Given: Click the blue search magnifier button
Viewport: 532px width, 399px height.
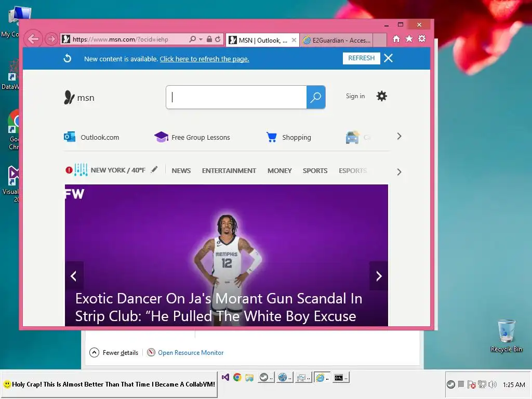Looking at the screenshot, I should tap(316, 97).
